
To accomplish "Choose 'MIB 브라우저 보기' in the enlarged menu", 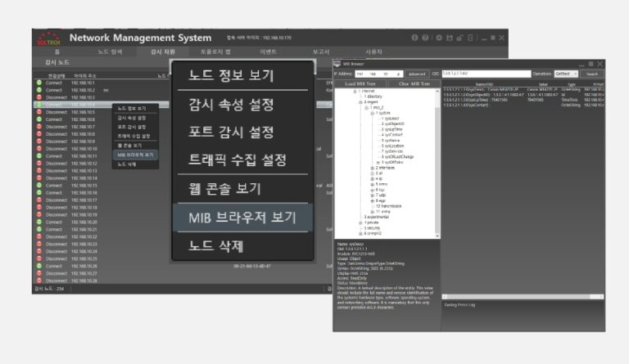I will click(242, 216).
